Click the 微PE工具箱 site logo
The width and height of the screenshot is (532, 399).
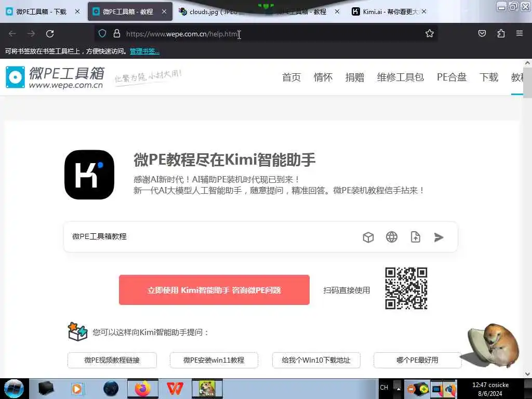click(54, 77)
